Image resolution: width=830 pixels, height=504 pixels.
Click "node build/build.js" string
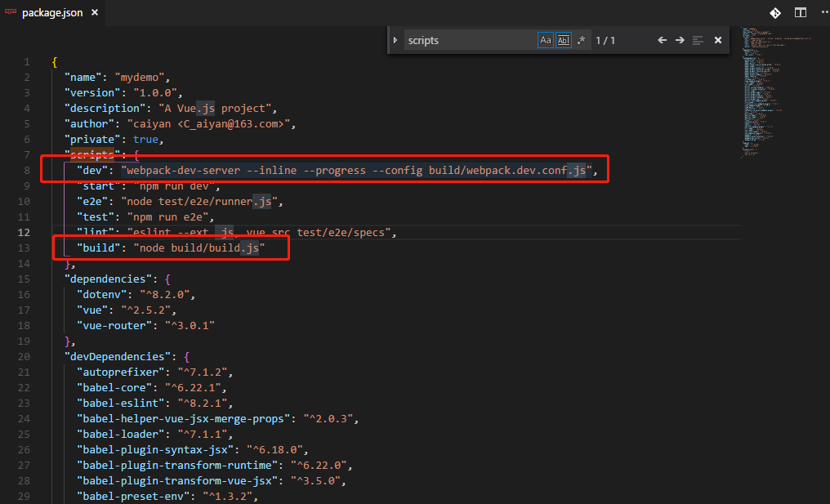(199, 248)
